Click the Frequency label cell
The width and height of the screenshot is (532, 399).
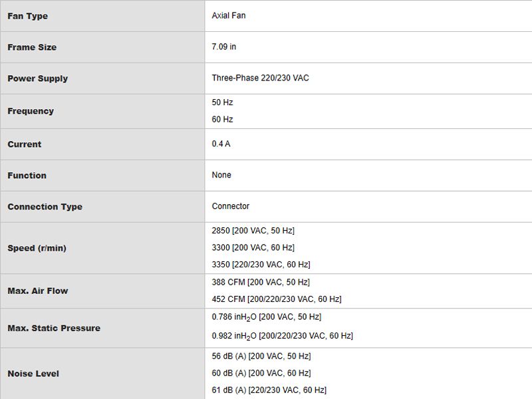(102, 111)
